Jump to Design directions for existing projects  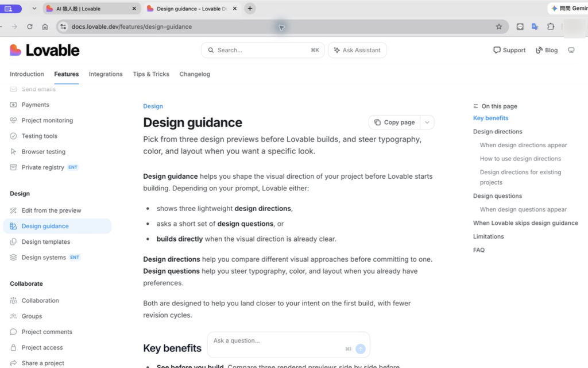(x=520, y=177)
